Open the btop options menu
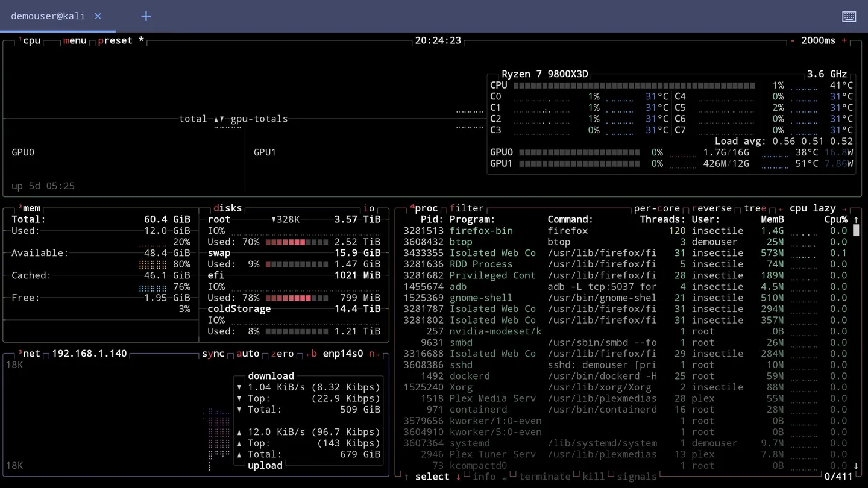 (x=75, y=40)
